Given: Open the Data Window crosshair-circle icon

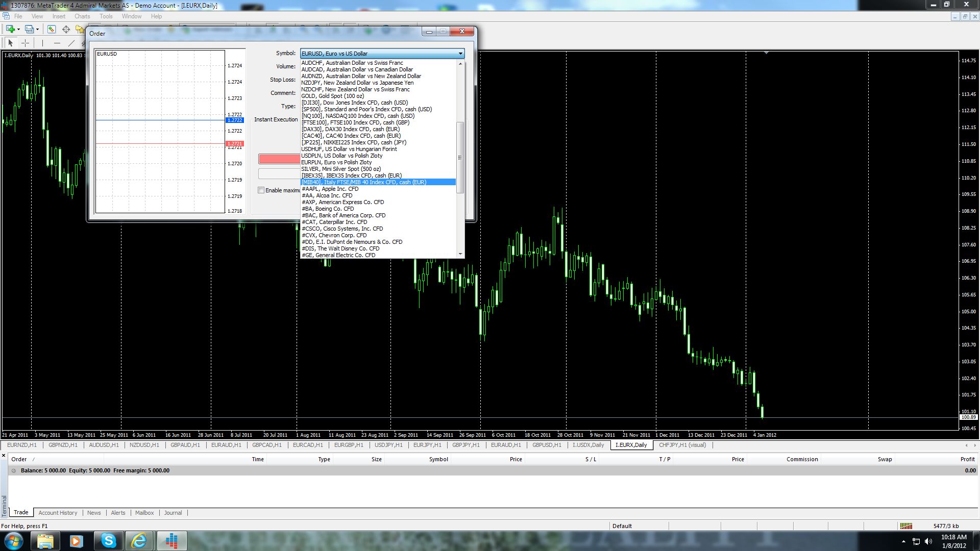Looking at the screenshot, I should point(66,29).
